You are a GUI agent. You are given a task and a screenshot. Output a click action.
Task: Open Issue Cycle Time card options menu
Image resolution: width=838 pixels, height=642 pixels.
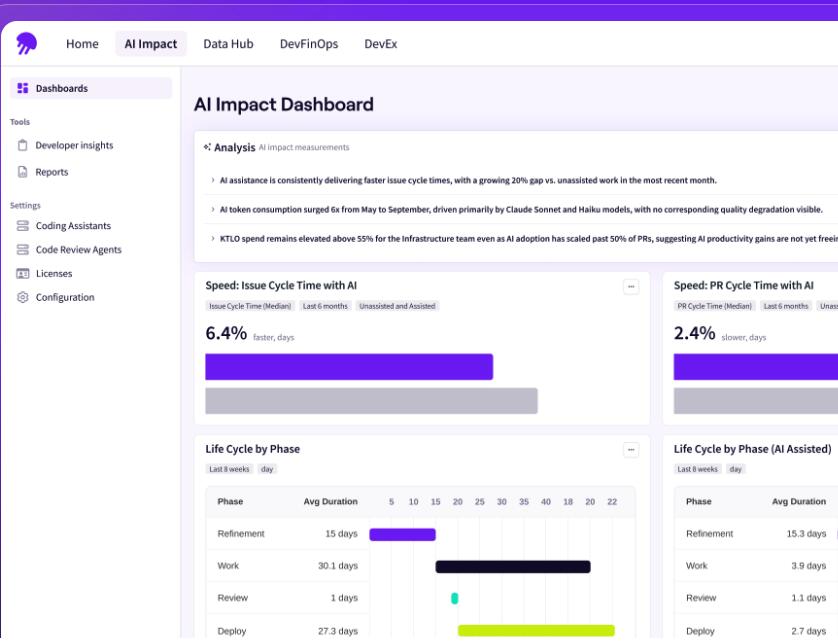pyautogui.click(x=631, y=287)
